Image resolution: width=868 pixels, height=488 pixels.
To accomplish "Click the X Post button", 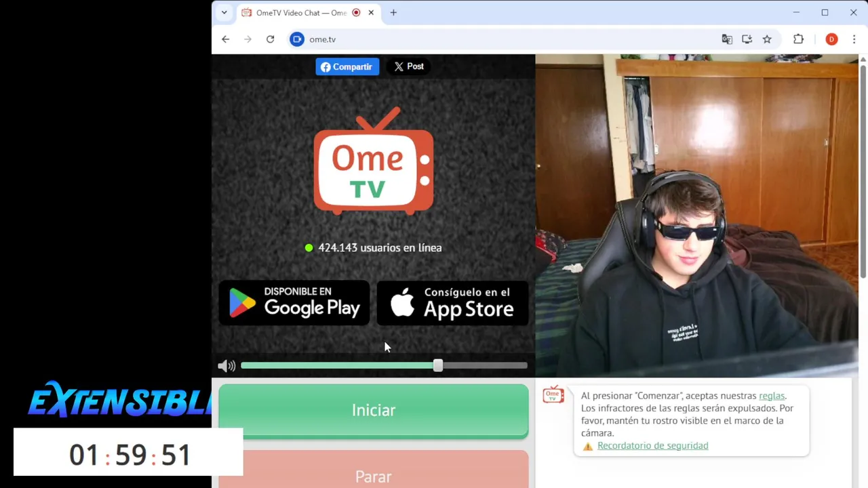I will (x=409, y=66).
